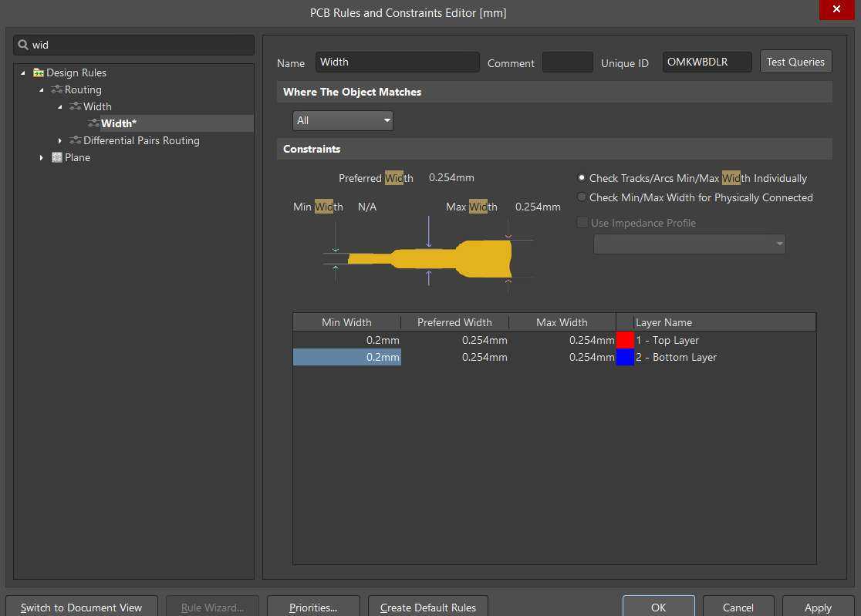
Task: Collapse the Routing branch in the tree
Action: click(41, 89)
